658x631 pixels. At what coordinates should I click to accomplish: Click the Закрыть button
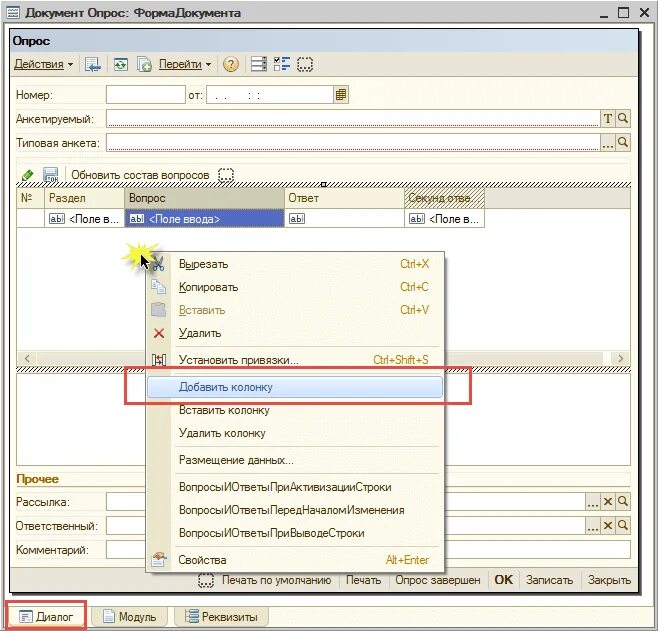tap(609, 580)
